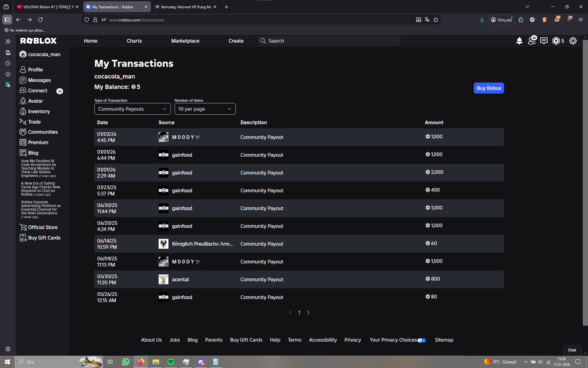Open the 10 per page dropdown
This screenshot has width=588, height=368.
click(205, 109)
